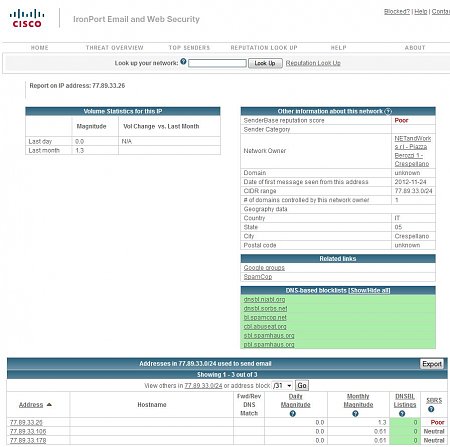This screenshot has height=447, width=450.
Task: Open address block /31 dropdown
Action: coord(283,386)
